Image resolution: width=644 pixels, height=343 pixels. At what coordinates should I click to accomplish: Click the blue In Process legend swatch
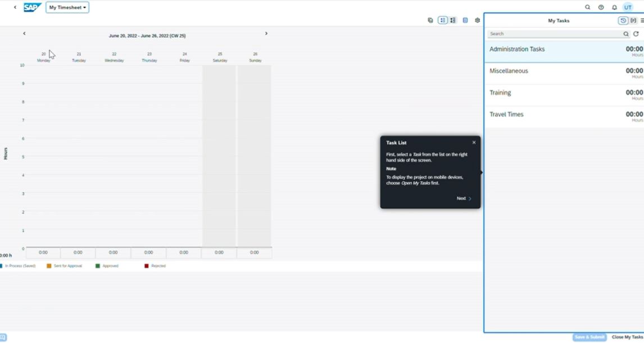(x=3, y=266)
